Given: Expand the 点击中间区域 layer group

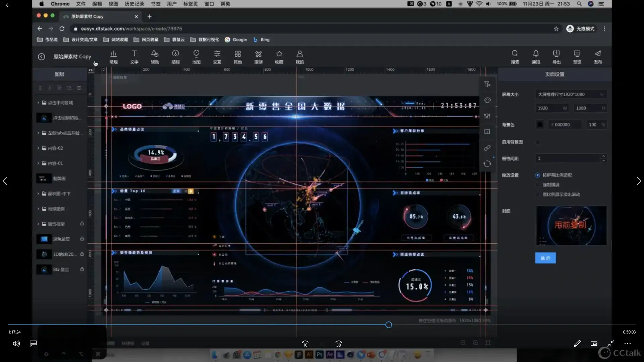Looking at the screenshot, I should [38, 103].
